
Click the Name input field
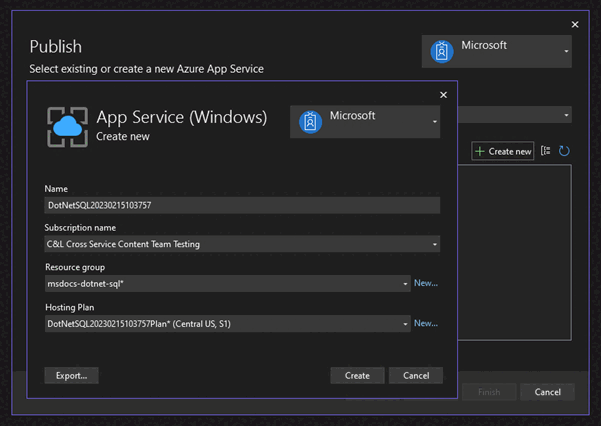[242, 205]
